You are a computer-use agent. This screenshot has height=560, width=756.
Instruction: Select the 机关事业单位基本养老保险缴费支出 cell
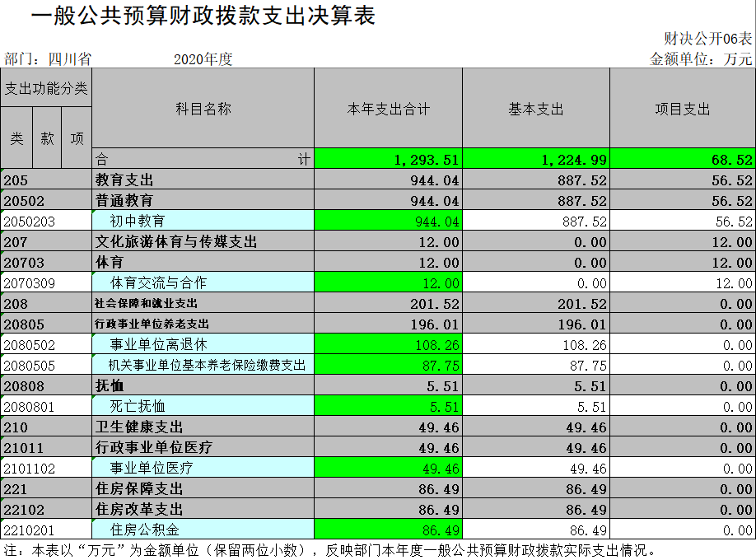203,365
